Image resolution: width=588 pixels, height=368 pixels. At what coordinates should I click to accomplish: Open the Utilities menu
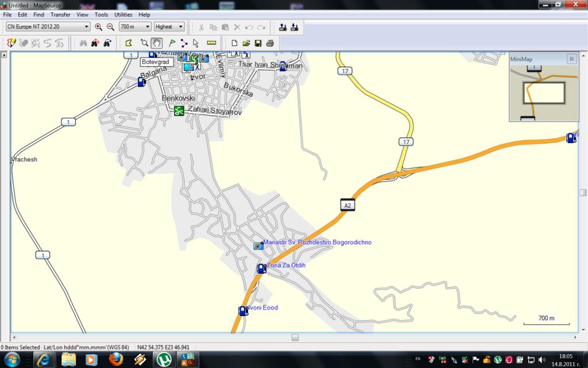point(123,14)
